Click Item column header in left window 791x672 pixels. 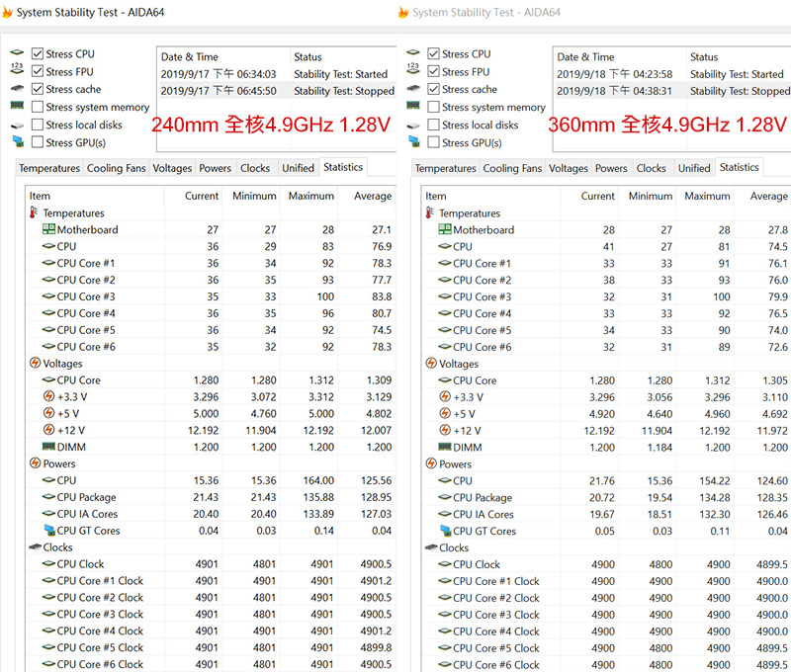(x=94, y=196)
